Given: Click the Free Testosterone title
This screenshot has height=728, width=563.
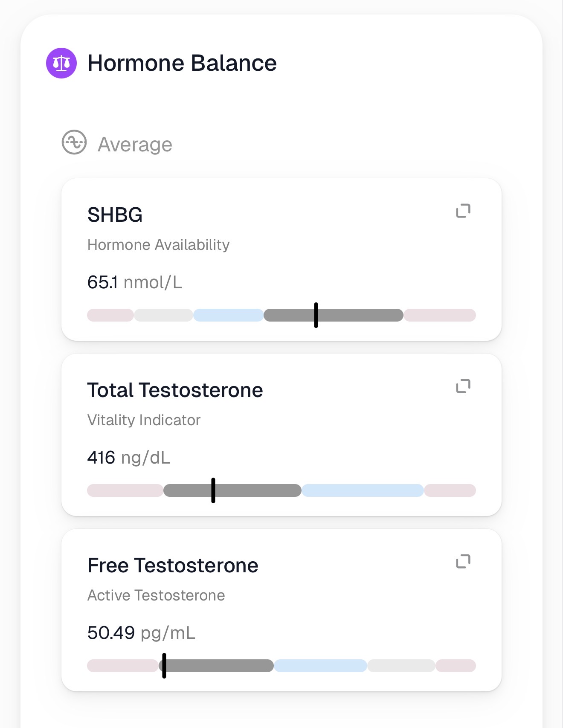Looking at the screenshot, I should click(173, 565).
